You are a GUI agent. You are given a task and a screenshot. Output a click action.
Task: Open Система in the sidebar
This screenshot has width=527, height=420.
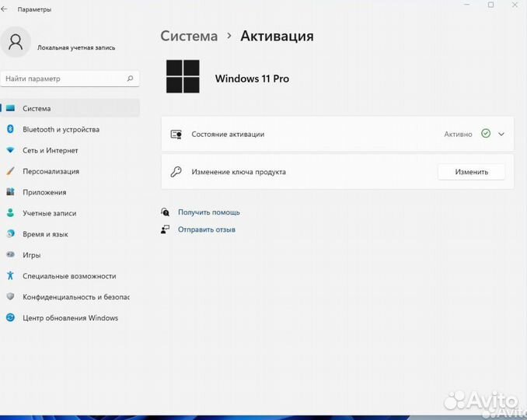70,108
